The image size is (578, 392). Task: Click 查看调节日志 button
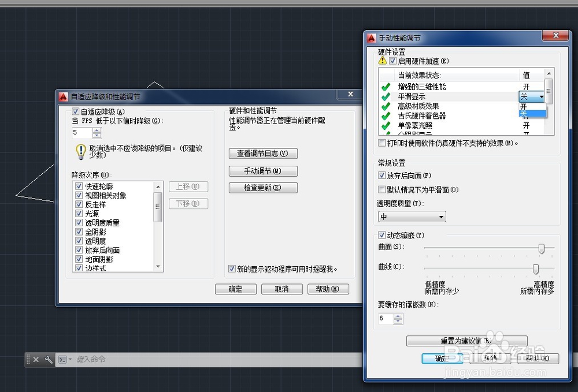(263, 154)
